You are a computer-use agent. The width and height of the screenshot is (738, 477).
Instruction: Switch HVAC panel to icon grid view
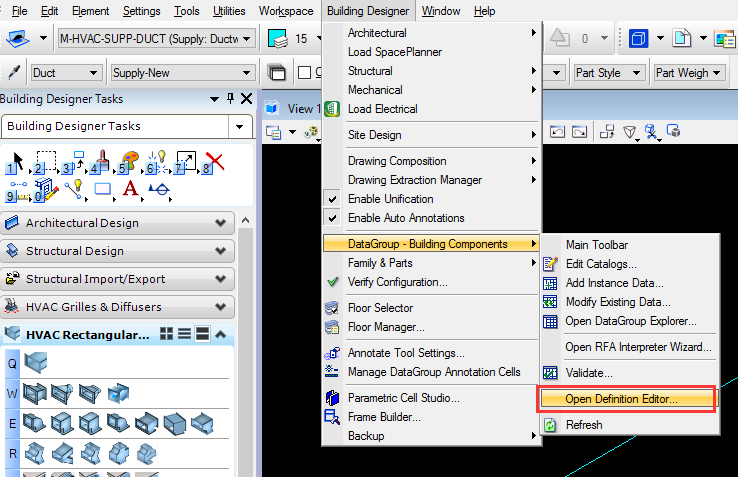point(166,334)
